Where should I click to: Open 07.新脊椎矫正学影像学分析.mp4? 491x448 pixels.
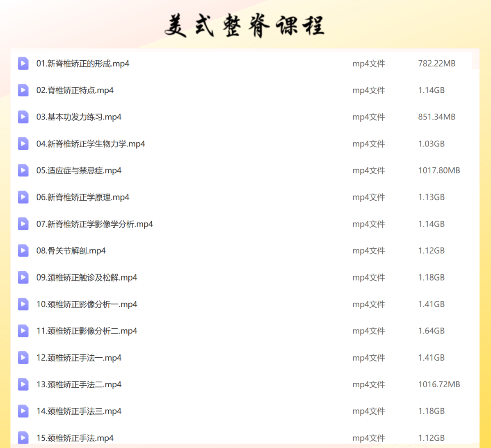tap(95, 224)
